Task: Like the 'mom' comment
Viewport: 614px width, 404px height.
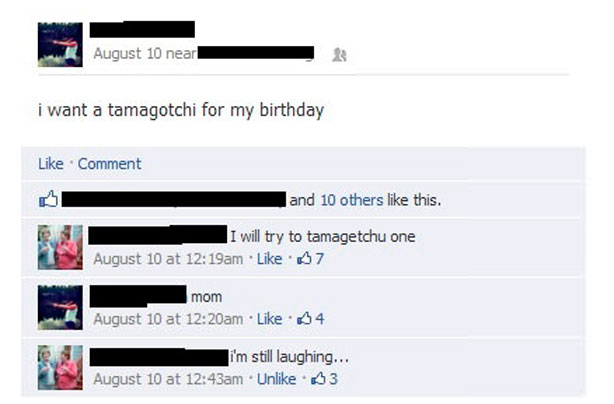Action: 269,319
